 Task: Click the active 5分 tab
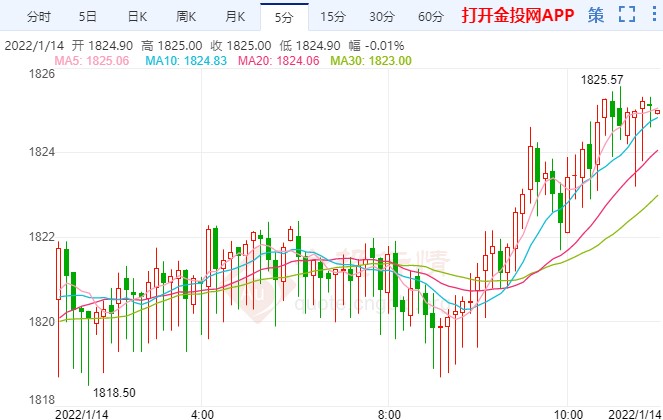point(284,16)
